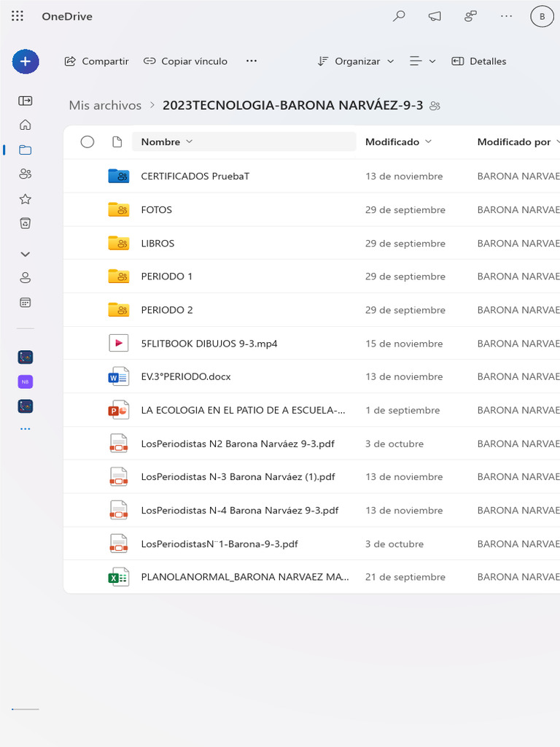
Task: Open the person icon in sidebar
Action: pos(26,278)
